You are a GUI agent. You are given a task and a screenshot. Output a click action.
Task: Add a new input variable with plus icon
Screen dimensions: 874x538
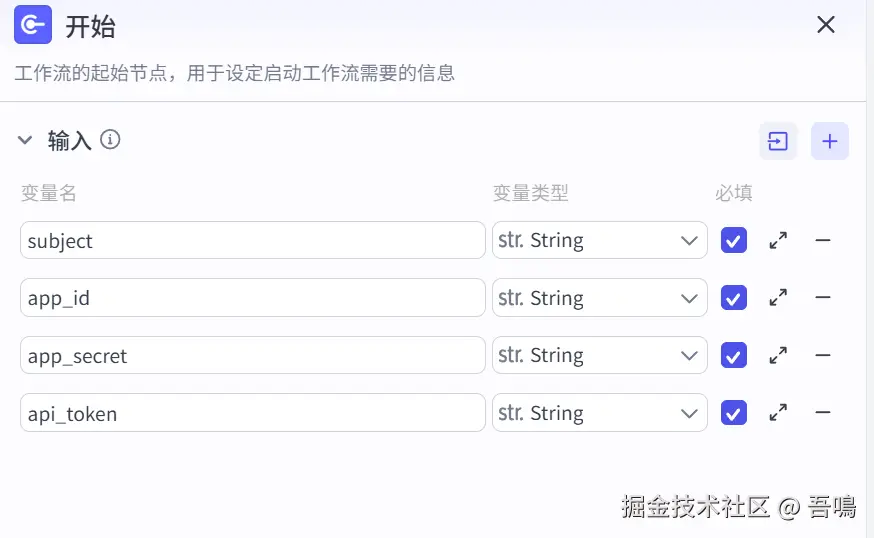coord(829,142)
